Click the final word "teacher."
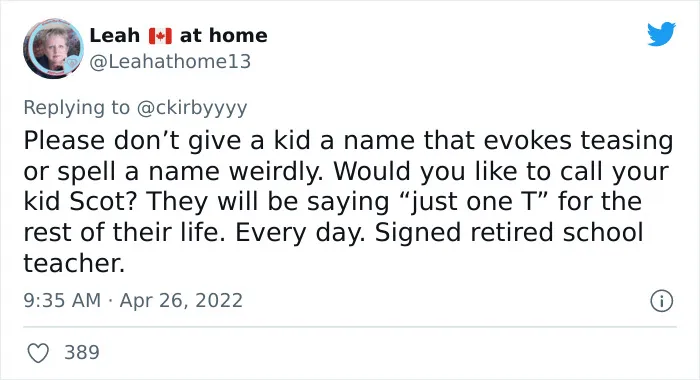This screenshot has width=700, height=380. (74, 263)
